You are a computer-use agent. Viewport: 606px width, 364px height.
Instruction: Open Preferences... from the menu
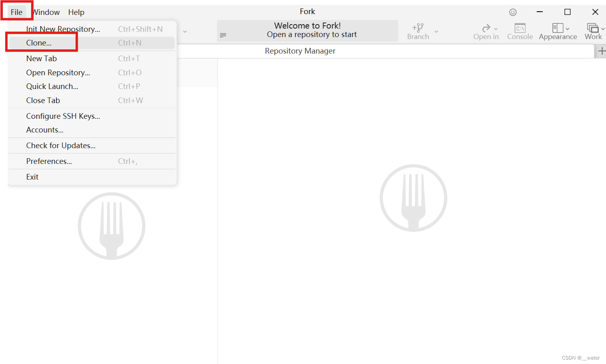[92, 161]
